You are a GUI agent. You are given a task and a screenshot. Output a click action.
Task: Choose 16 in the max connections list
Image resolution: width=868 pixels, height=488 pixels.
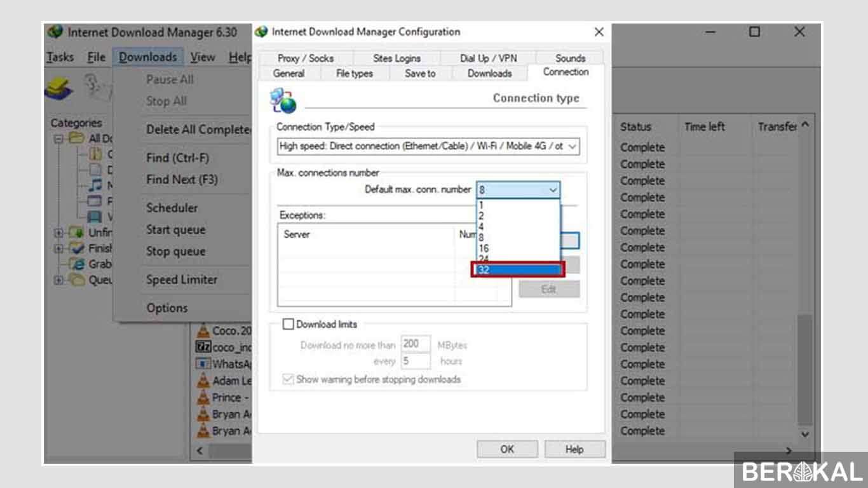[x=518, y=248]
